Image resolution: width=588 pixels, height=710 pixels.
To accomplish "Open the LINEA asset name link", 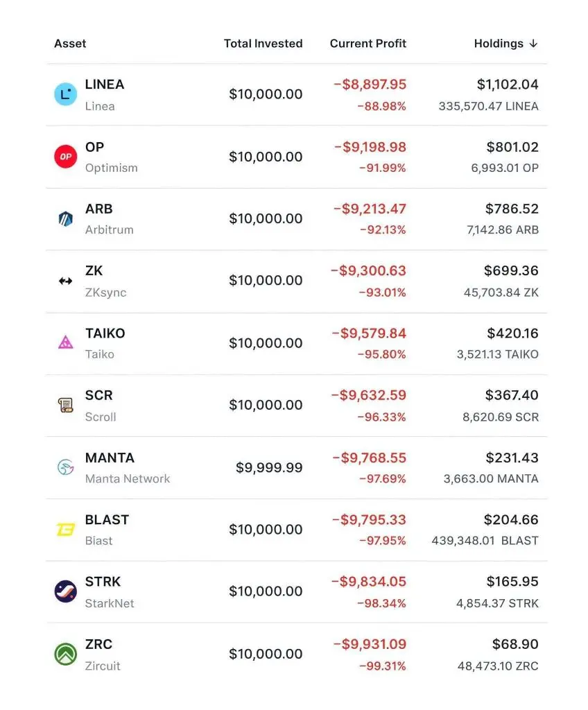I will click(x=104, y=85).
